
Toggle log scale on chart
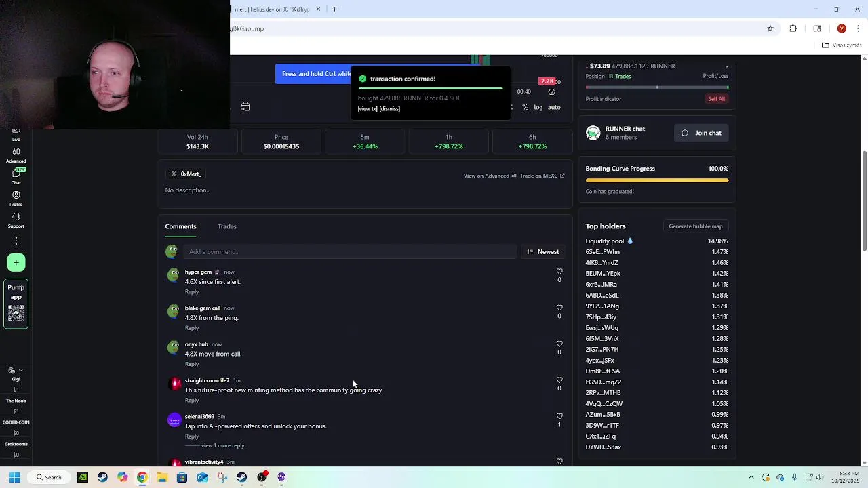[x=538, y=107]
